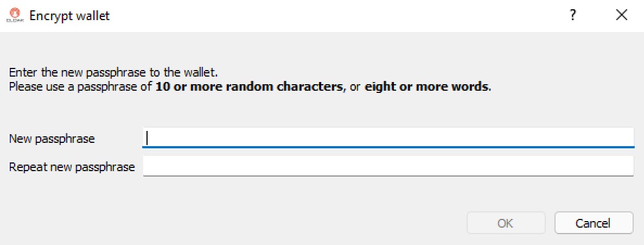Click the right end of Repeat new passphrase field
The image size is (644, 245).
[x=624, y=166]
